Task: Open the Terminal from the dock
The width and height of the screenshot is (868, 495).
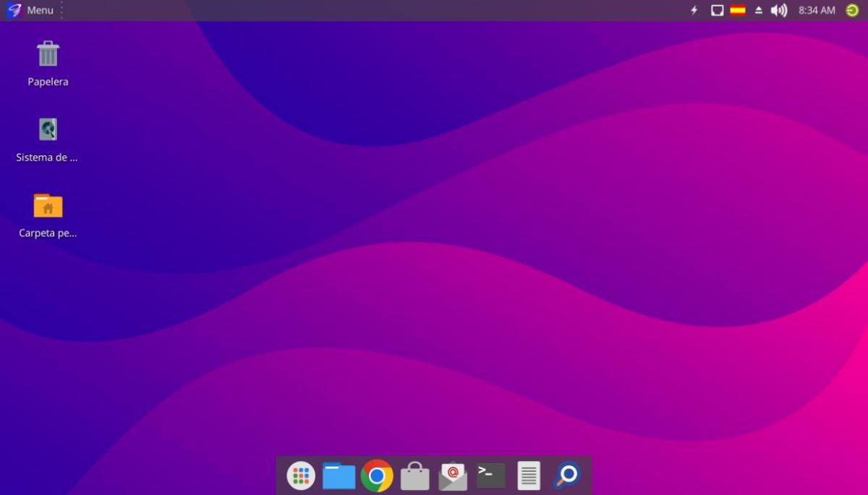Action: [491, 475]
